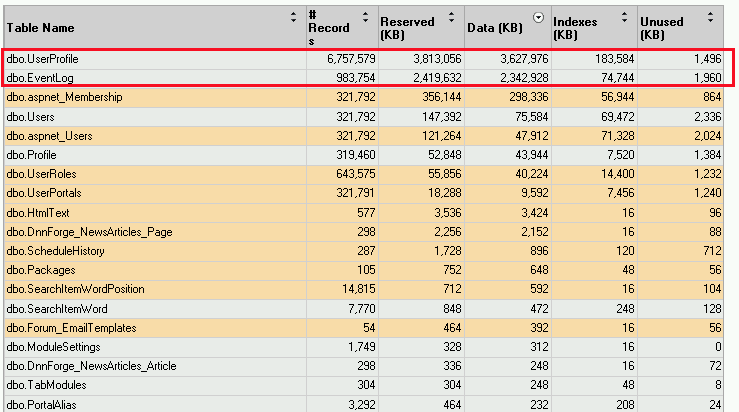Click the # Records header label

click(329, 28)
